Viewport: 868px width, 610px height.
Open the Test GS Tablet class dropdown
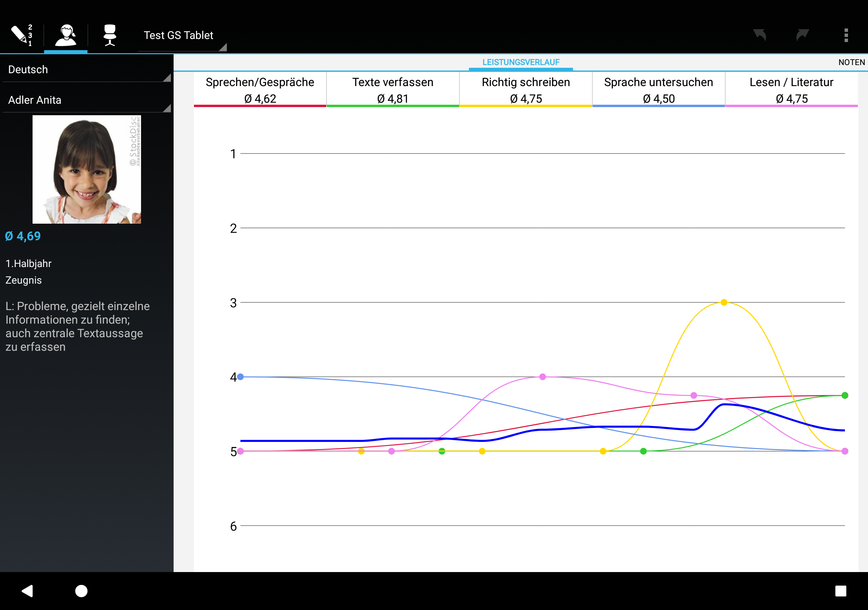click(182, 36)
